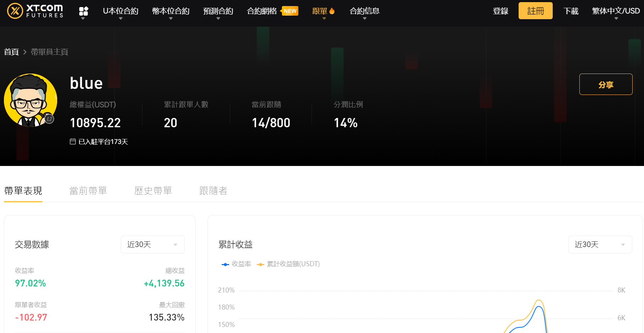
Task: Open the 近30天 dropdown in 交易數據
Action: tap(153, 245)
